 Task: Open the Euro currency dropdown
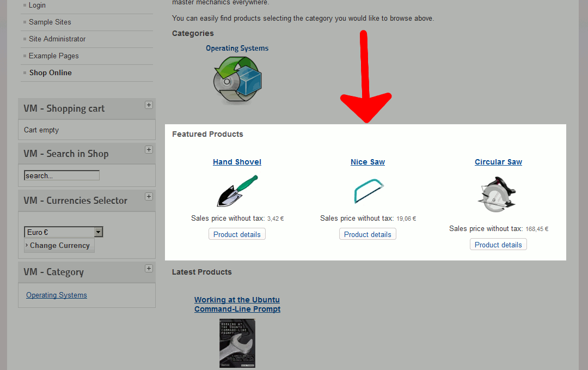tap(98, 232)
